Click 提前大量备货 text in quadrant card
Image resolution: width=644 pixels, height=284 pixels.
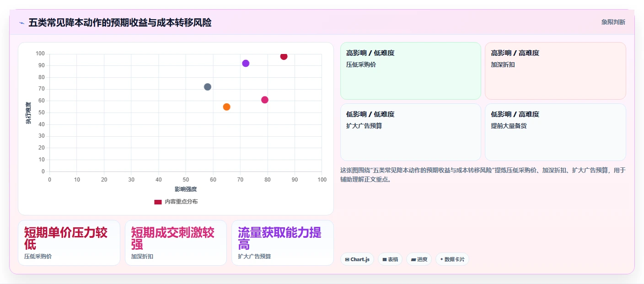(x=509, y=126)
